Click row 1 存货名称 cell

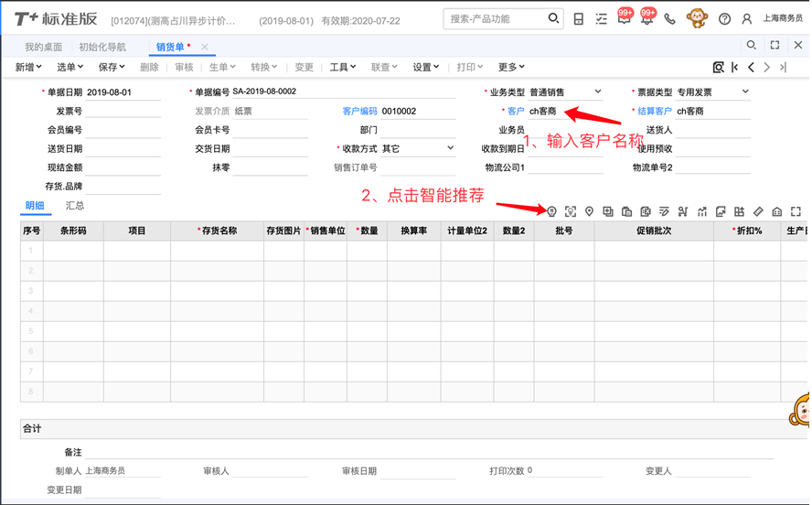coord(217,251)
